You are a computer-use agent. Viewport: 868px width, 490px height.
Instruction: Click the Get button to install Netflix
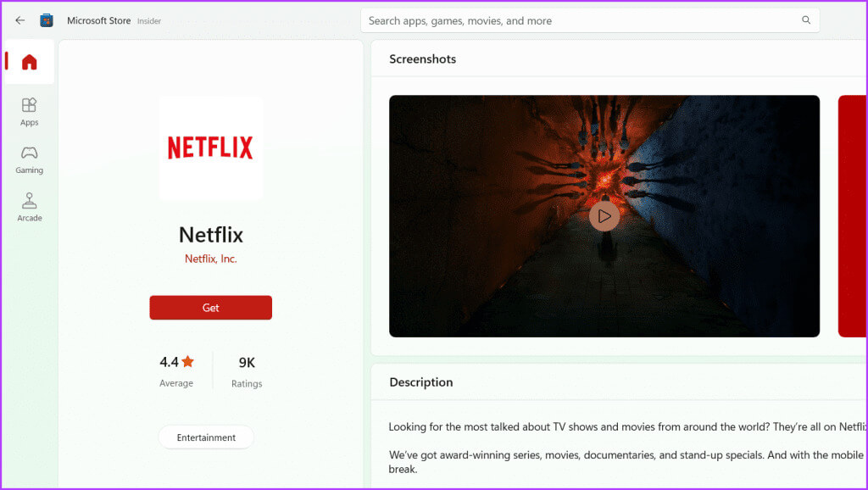click(x=211, y=307)
